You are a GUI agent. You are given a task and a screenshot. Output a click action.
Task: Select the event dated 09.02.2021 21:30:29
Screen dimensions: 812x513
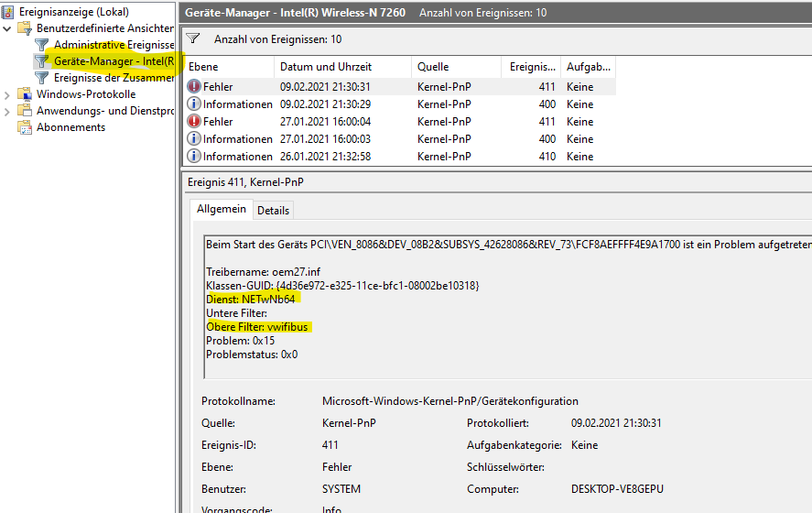click(x=400, y=104)
